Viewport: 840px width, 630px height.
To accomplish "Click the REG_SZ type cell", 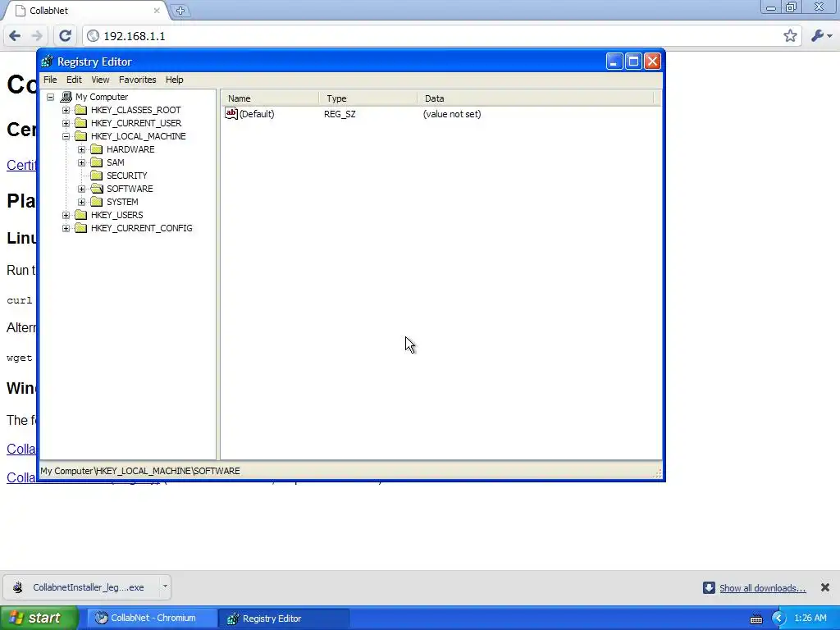I will point(340,114).
